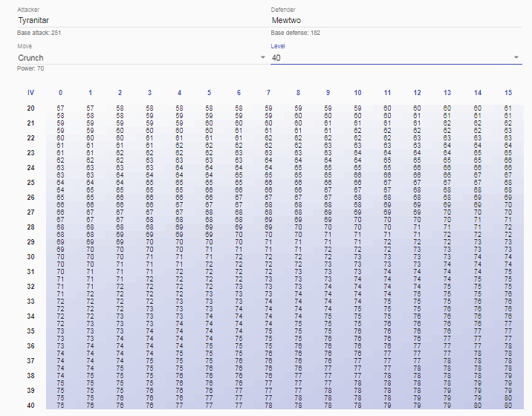Click damage cell 80 at level 40, IV 15
Screen dimensions: 532x416
coord(508,406)
